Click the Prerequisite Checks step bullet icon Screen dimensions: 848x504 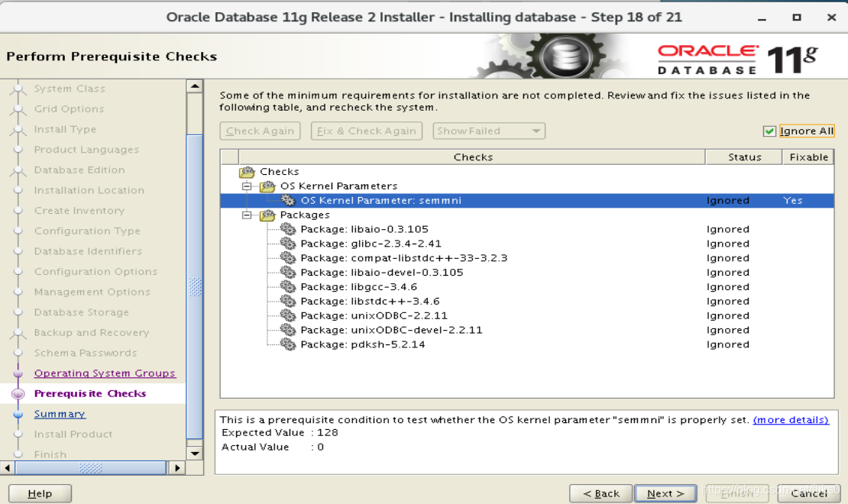click(x=18, y=394)
